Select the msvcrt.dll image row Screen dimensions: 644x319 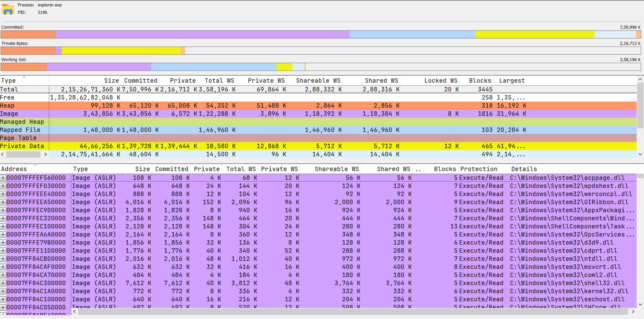(x=565, y=267)
